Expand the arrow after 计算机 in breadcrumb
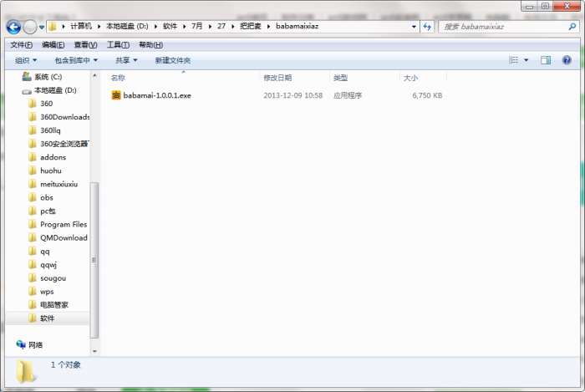 click(x=99, y=26)
